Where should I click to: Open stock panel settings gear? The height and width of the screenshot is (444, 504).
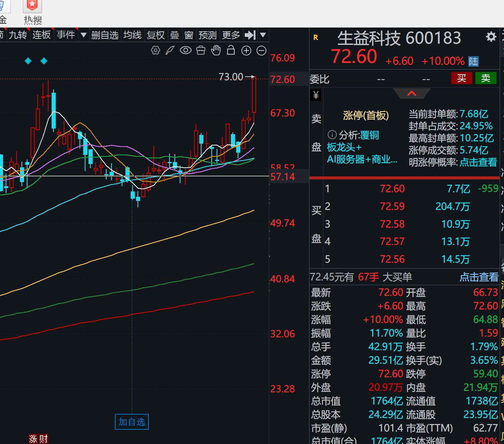click(x=491, y=37)
